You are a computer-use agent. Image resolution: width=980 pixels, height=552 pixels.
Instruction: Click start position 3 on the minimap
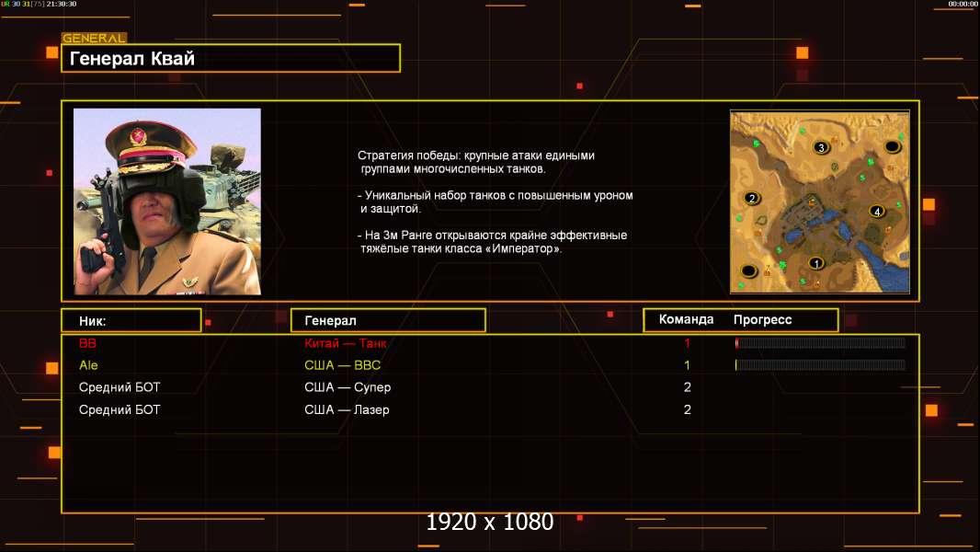821,147
